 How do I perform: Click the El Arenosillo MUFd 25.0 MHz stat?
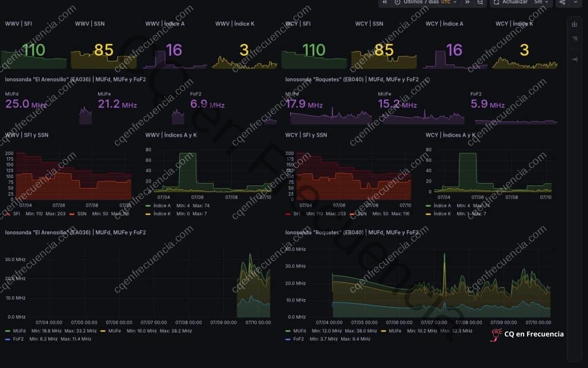(x=25, y=104)
